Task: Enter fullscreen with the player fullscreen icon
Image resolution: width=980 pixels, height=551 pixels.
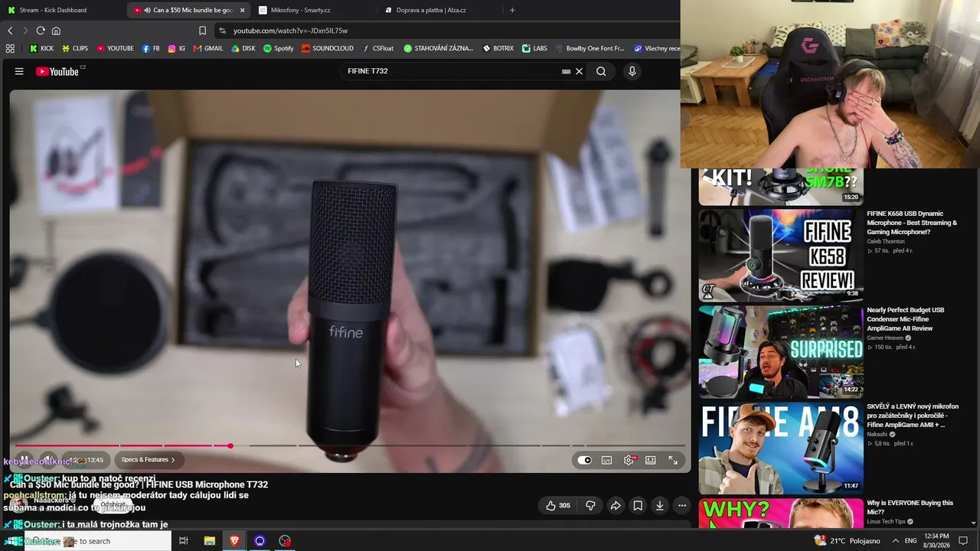Action: (x=673, y=460)
